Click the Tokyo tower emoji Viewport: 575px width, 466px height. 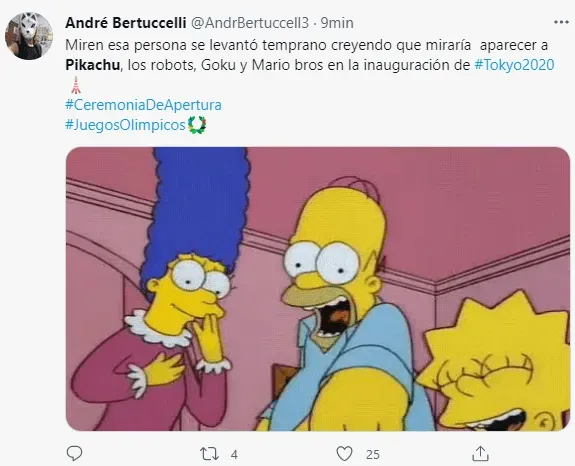[75, 85]
